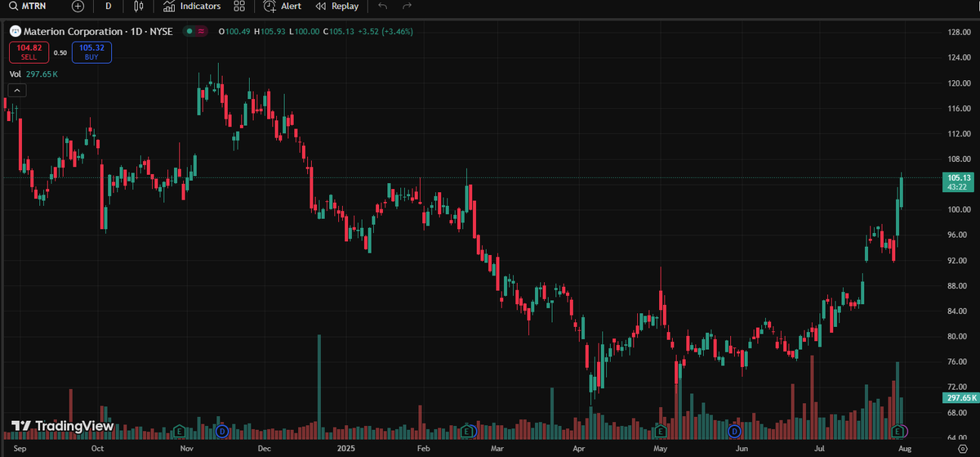Image resolution: width=980 pixels, height=457 pixels.
Task: Click the 128.00 price axis label
Action: tap(957, 32)
